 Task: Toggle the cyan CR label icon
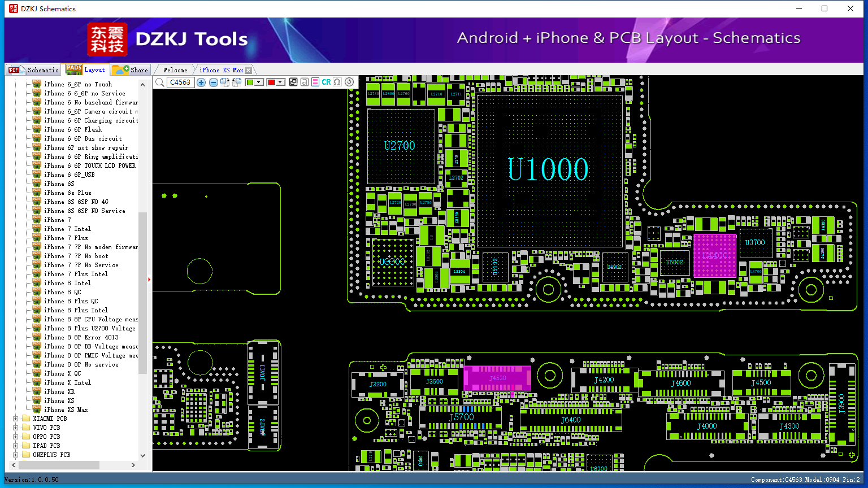click(327, 82)
